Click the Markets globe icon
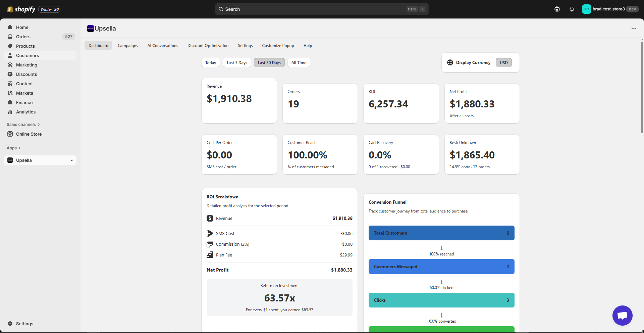Screen dimensions: 644x333 [x=10, y=93]
